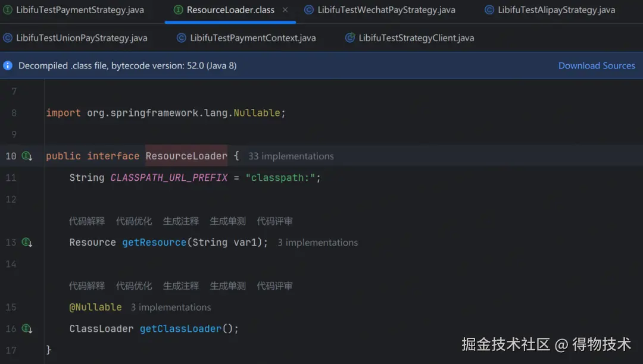This screenshot has width=643, height=364.
Task: Click the LibifuTestStrategyClient.java runnable class icon
Action: pyautogui.click(x=350, y=38)
